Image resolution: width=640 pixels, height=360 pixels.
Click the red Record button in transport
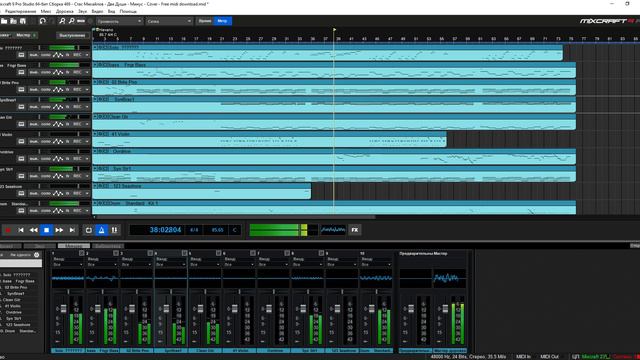(8, 230)
